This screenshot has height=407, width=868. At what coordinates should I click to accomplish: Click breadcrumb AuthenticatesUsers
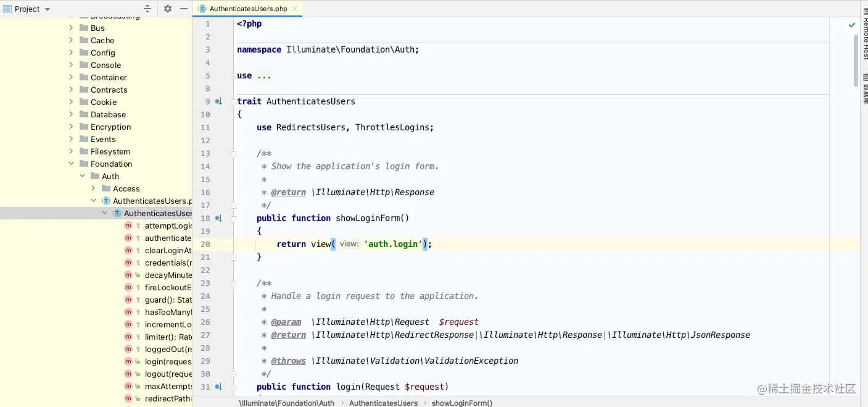383,403
